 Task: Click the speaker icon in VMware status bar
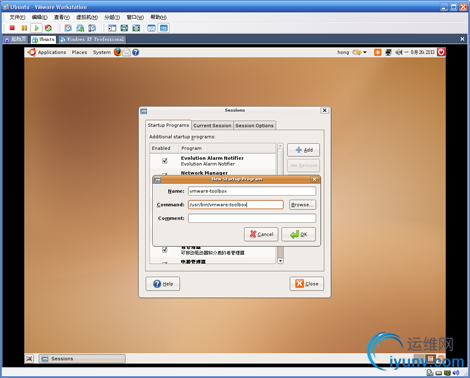[x=456, y=373]
